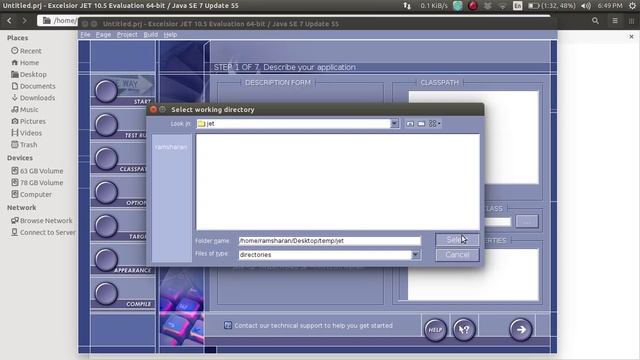Open the green shield tray indicator
Screen dimensions: 640x360
pyautogui.click(x=458, y=6)
